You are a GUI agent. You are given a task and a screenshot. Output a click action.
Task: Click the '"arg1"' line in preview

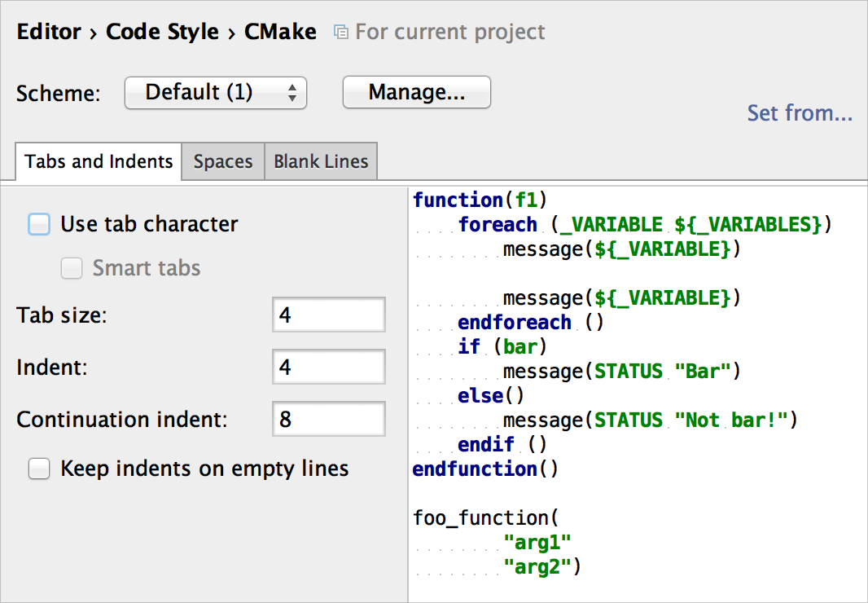[537, 542]
